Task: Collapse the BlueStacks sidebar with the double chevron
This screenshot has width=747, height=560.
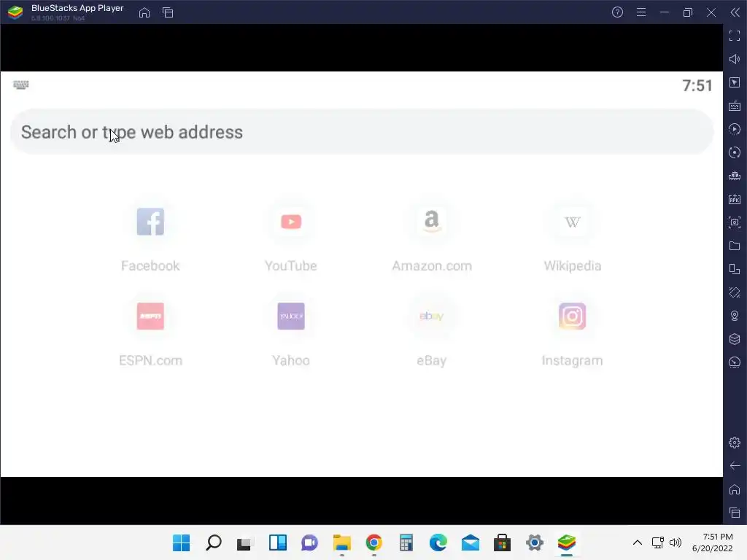Action: 735,12
